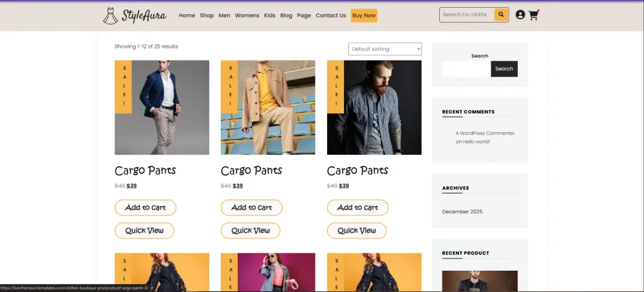Open the Kids menu item
The height and width of the screenshot is (292, 644).
point(270,15)
